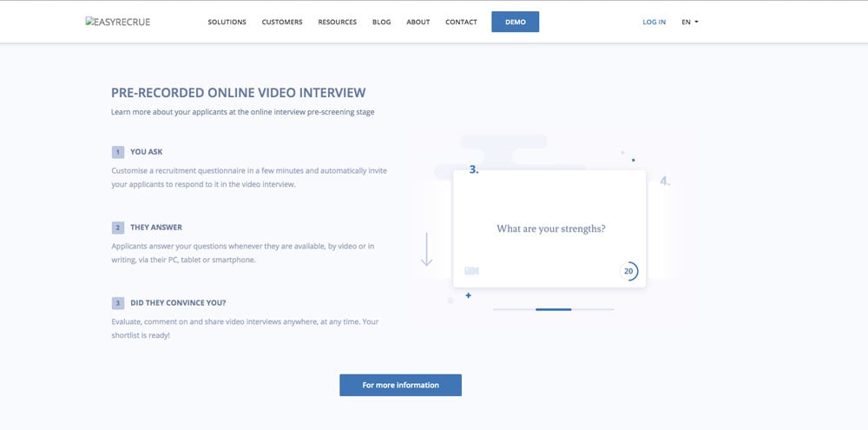Viewport: 868px width, 430px height.
Task: Click the Log In link
Action: (654, 23)
